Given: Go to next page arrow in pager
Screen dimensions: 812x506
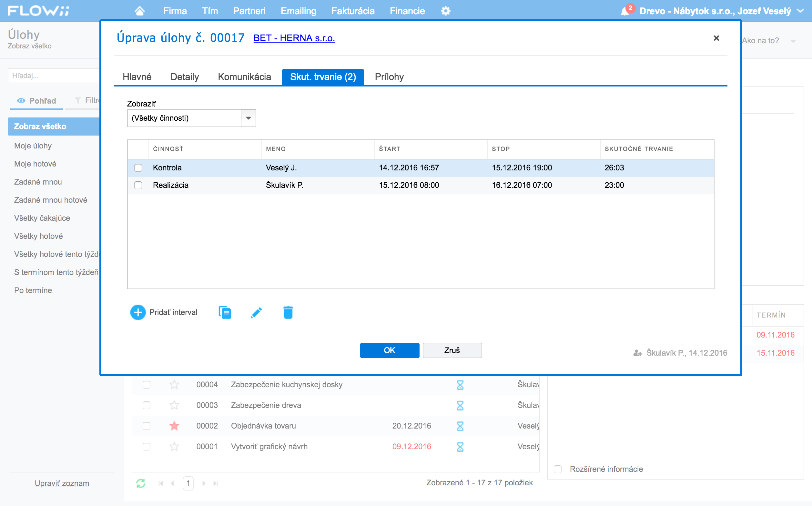Looking at the screenshot, I should coord(204,483).
